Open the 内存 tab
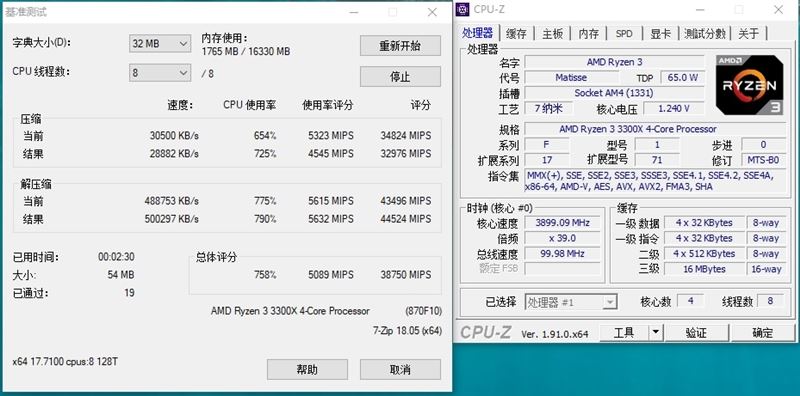Screen dimensions: 800x396 click(x=588, y=34)
